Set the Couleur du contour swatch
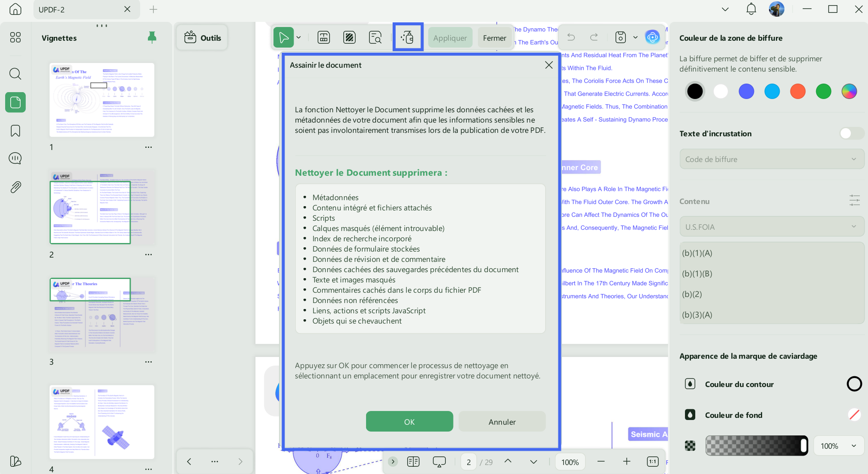868x474 pixels. pos(854,384)
